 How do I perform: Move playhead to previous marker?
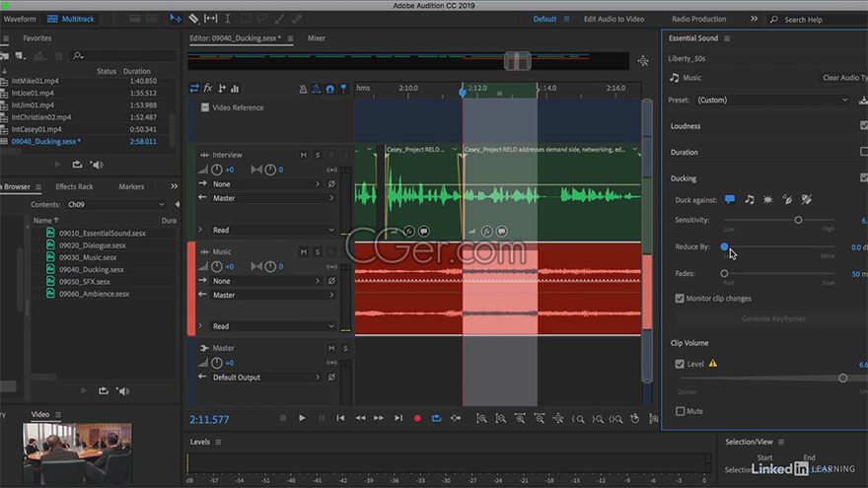(x=340, y=418)
